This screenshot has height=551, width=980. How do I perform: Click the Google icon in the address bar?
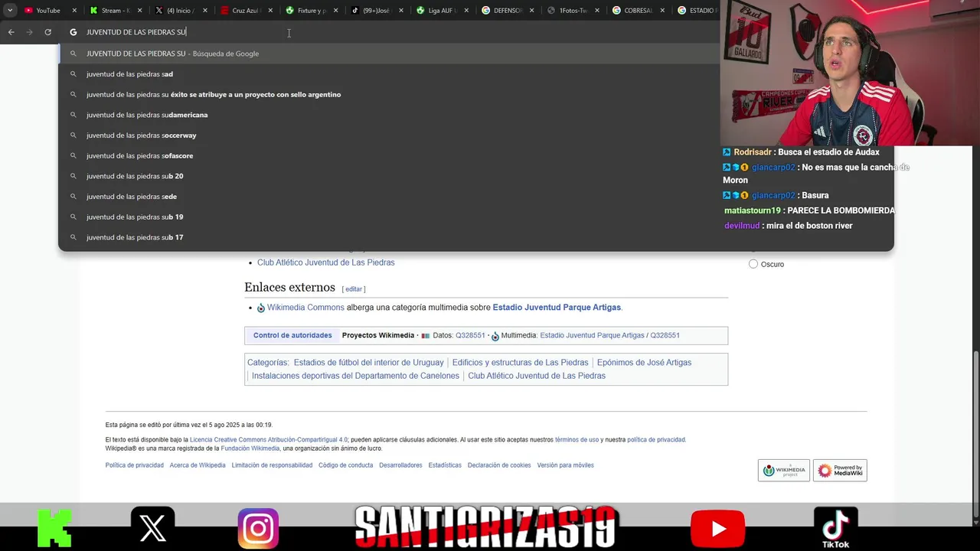point(73,32)
